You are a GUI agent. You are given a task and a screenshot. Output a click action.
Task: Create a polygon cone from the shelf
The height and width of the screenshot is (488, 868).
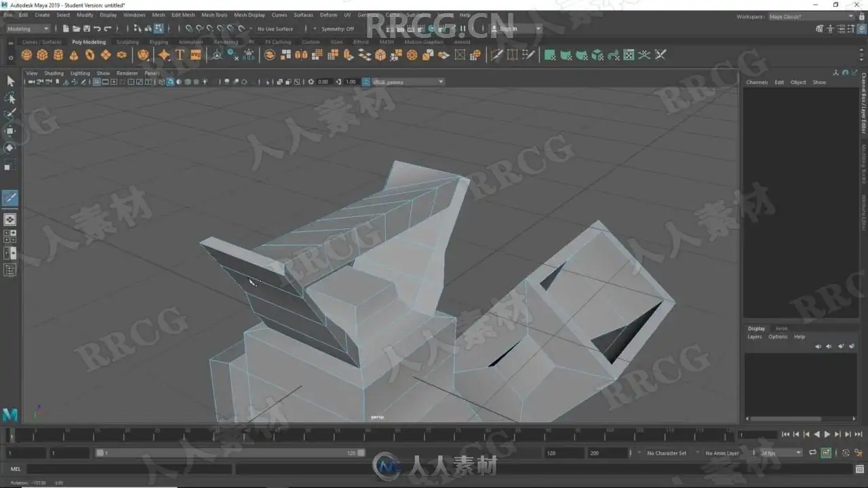pyautogui.click(x=74, y=55)
